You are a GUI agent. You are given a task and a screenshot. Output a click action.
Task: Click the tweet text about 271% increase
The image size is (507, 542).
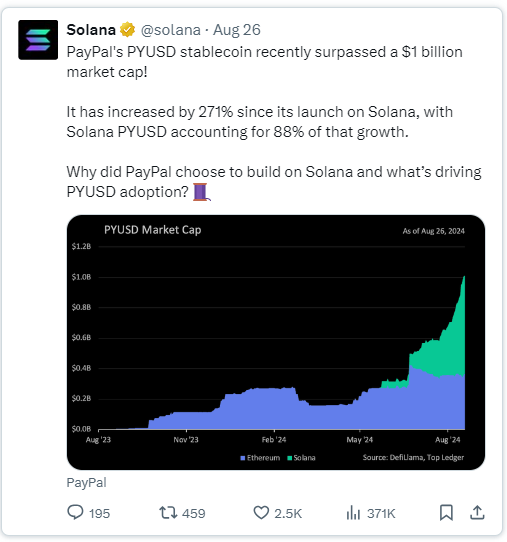tap(259, 122)
